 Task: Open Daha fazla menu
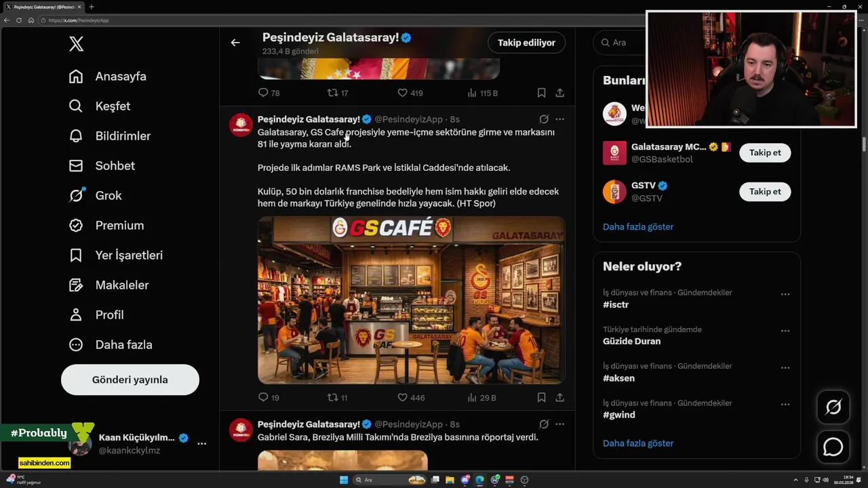(x=111, y=345)
